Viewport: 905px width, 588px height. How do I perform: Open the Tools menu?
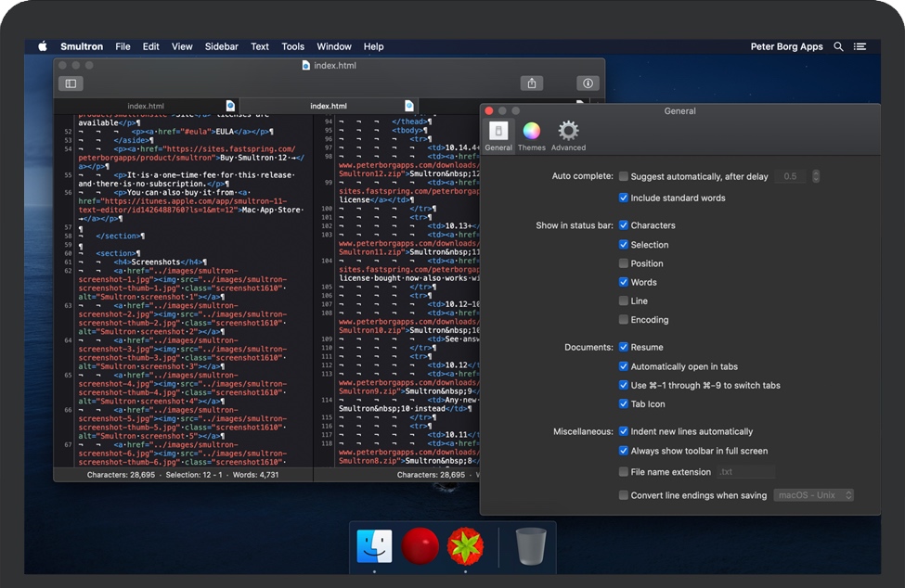[x=293, y=46]
